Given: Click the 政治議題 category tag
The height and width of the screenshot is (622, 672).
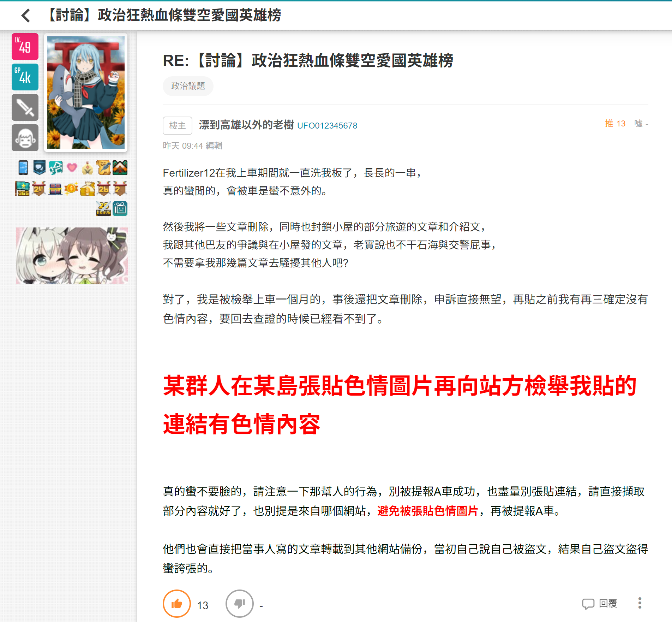Looking at the screenshot, I should pyautogui.click(x=188, y=86).
